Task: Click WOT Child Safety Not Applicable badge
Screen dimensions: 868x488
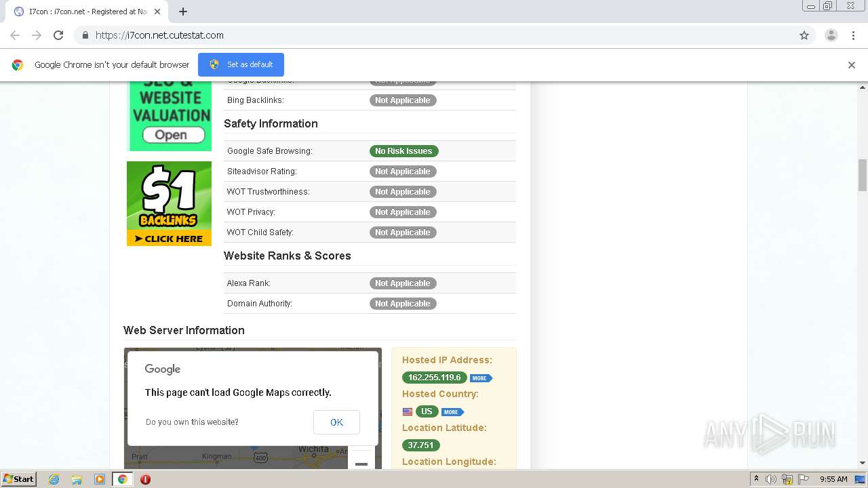Action: 403,232
